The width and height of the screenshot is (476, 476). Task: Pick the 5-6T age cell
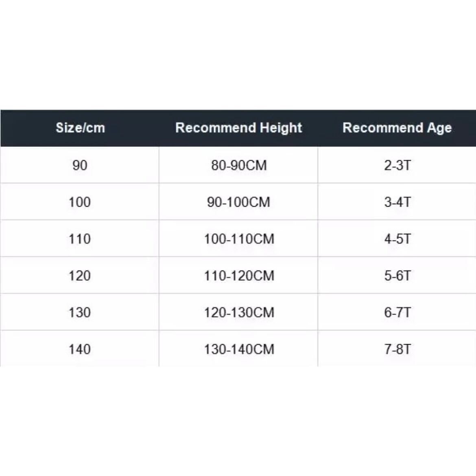397,275
